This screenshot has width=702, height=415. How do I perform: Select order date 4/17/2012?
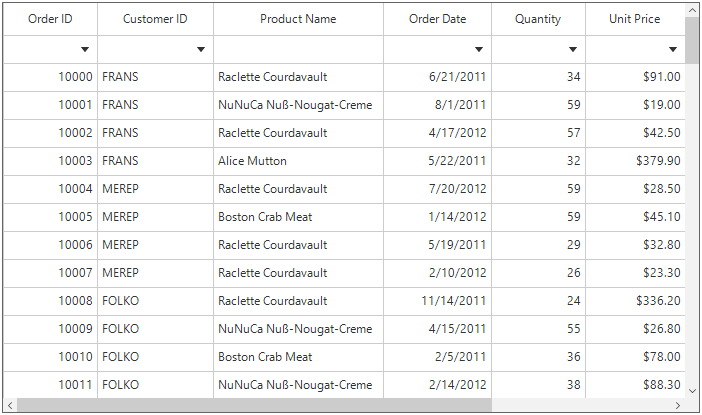[437, 133]
